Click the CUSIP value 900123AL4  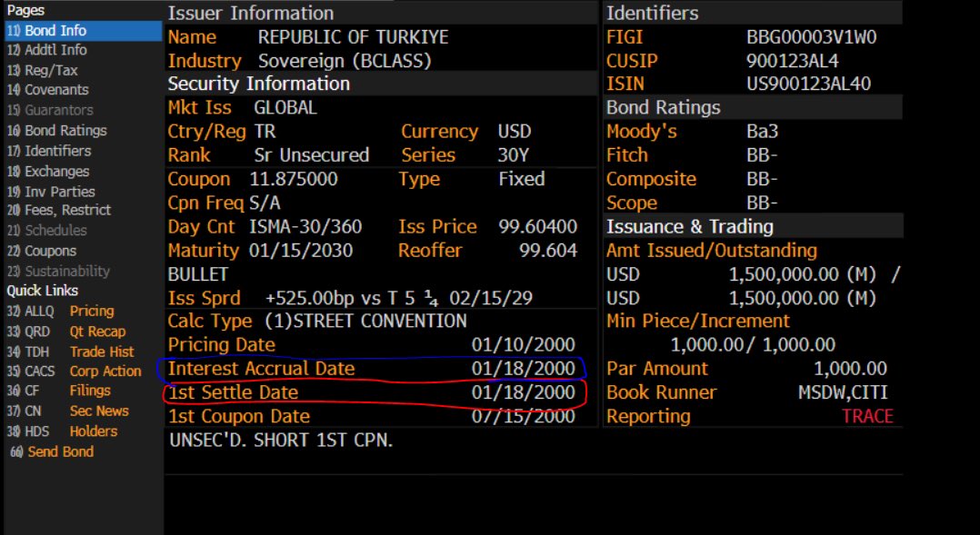(x=793, y=61)
